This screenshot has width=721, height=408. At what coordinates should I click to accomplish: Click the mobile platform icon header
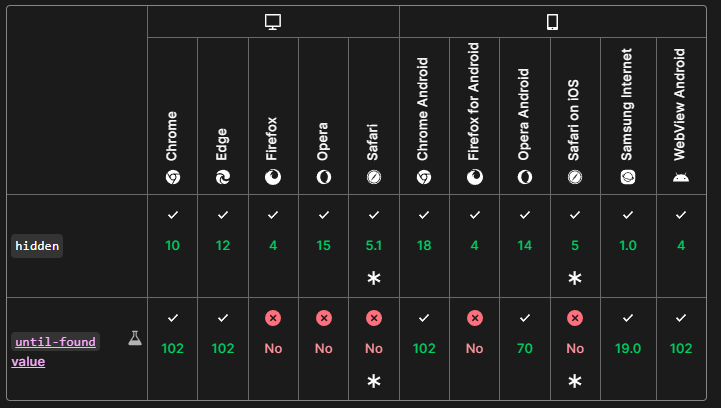552,22
